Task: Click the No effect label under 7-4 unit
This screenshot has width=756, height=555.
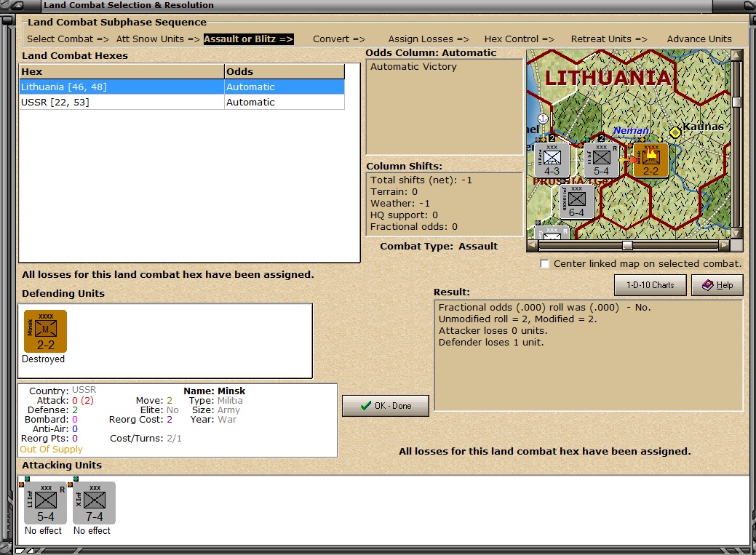Action: [92, 530]
